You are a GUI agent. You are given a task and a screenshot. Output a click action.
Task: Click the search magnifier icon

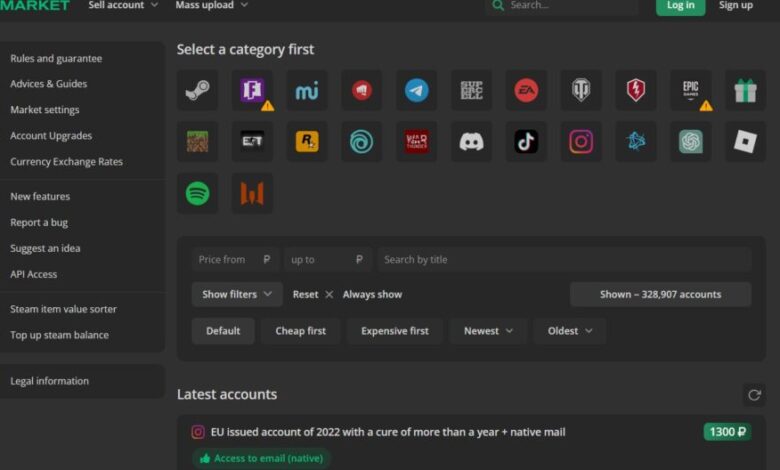coord(497,5)
